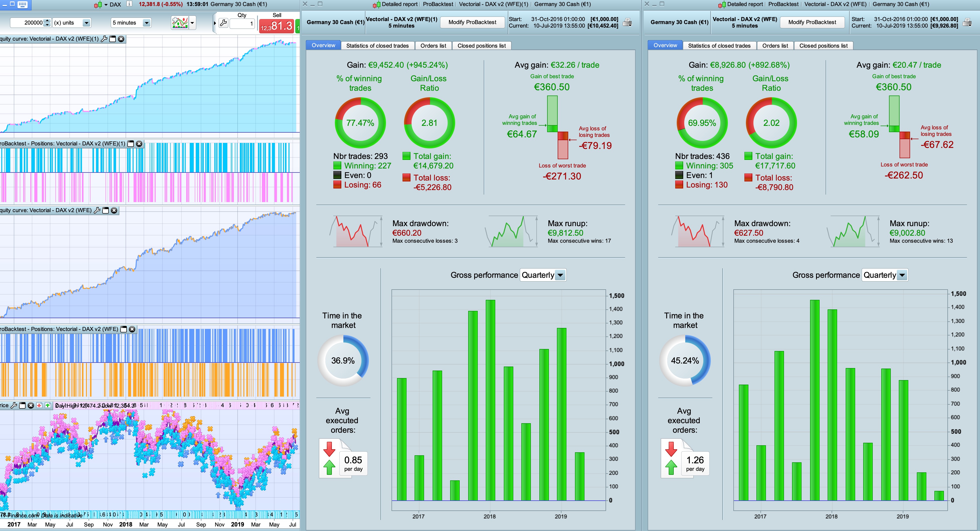Screen dimensions: 980x531
Task: Print the left detailed report
Action: point(627,23)
